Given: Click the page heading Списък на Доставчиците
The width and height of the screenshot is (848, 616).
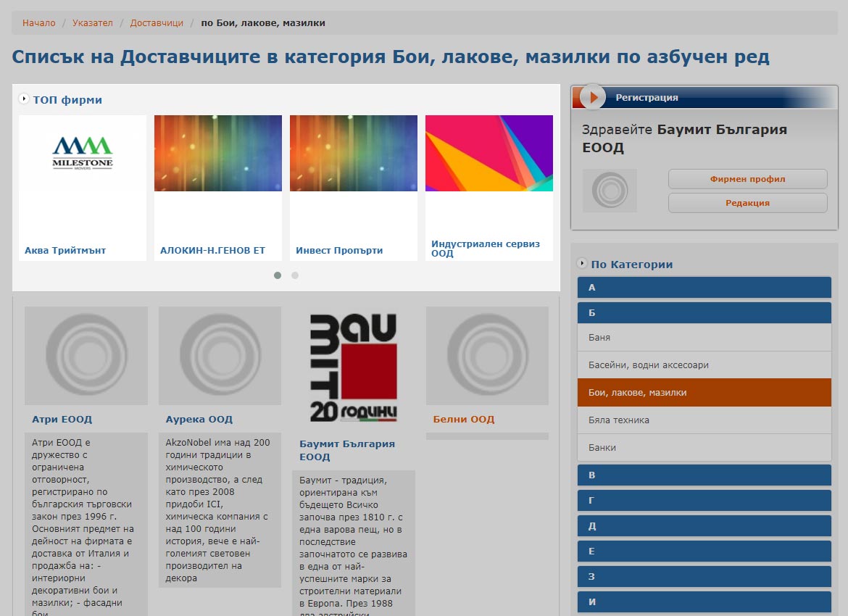Looking at the screenshot, I should 391,57.
